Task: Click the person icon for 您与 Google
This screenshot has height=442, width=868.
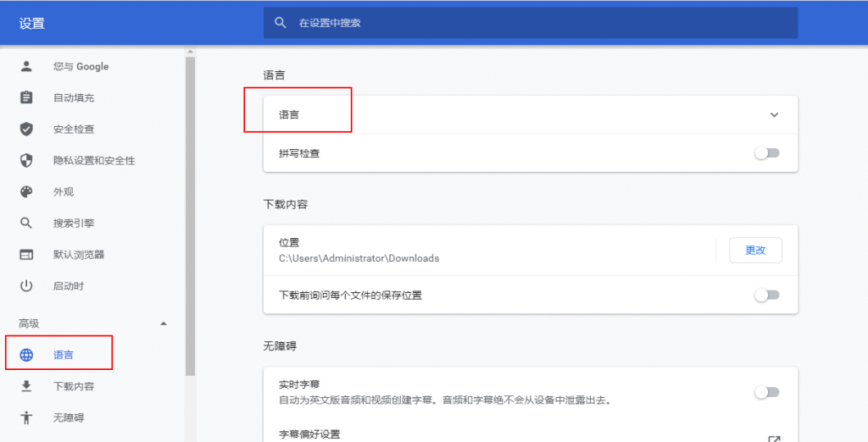Action: point(26,66)
